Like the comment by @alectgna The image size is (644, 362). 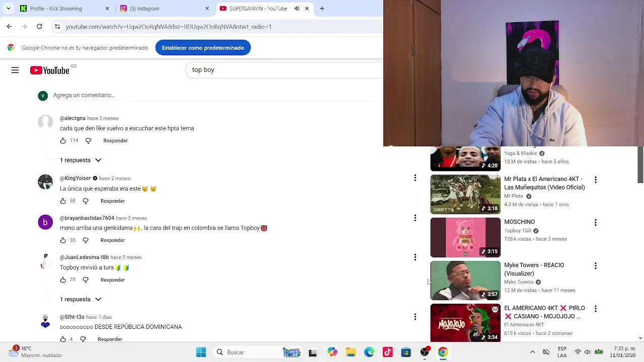point(63,141)
